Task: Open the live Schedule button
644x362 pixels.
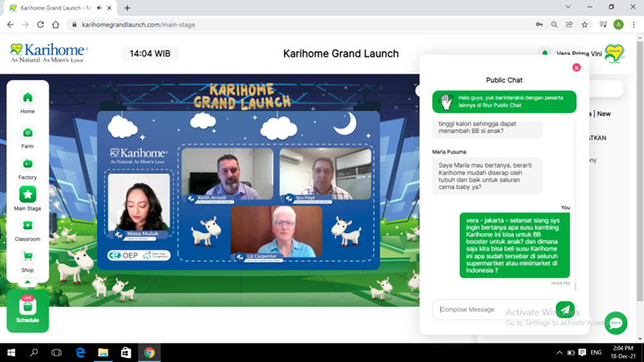Action: click(x=27, y=311)
